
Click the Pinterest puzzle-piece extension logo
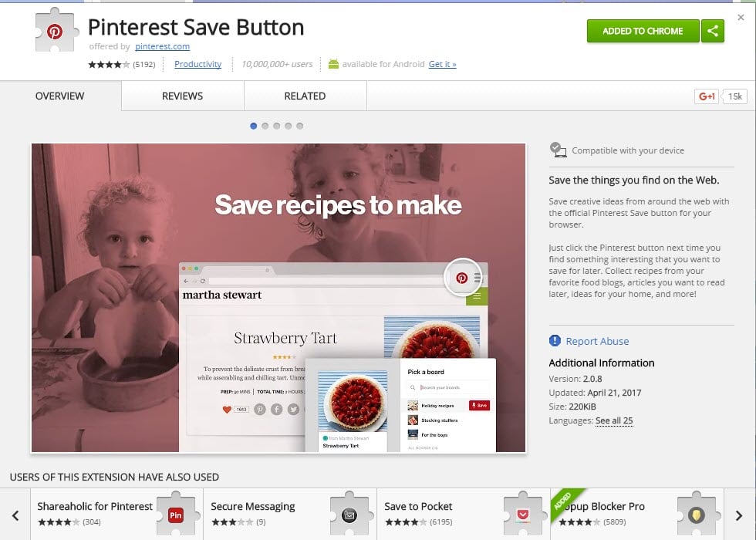[x=56, y=30]
